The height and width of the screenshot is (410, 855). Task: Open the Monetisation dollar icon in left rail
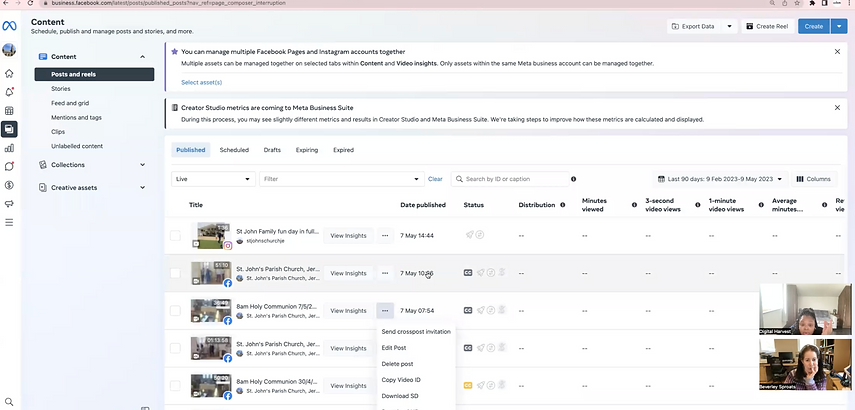[x=9, y=185]
